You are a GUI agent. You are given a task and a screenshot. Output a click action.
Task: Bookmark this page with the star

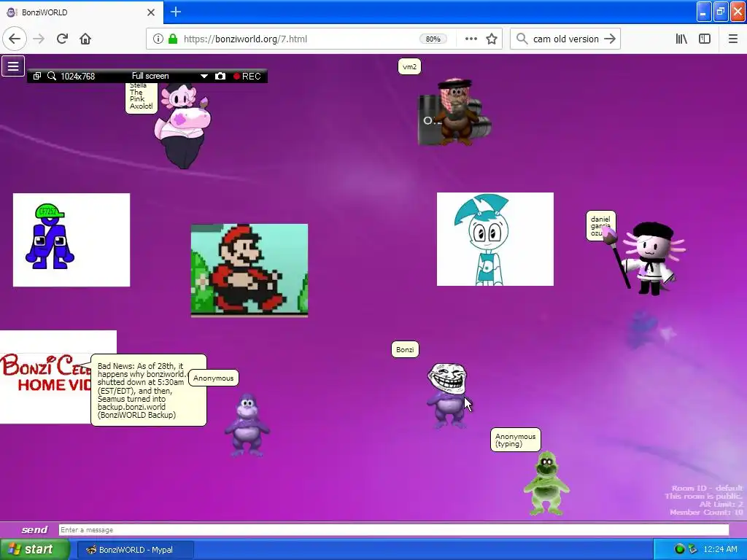(492, 39)
